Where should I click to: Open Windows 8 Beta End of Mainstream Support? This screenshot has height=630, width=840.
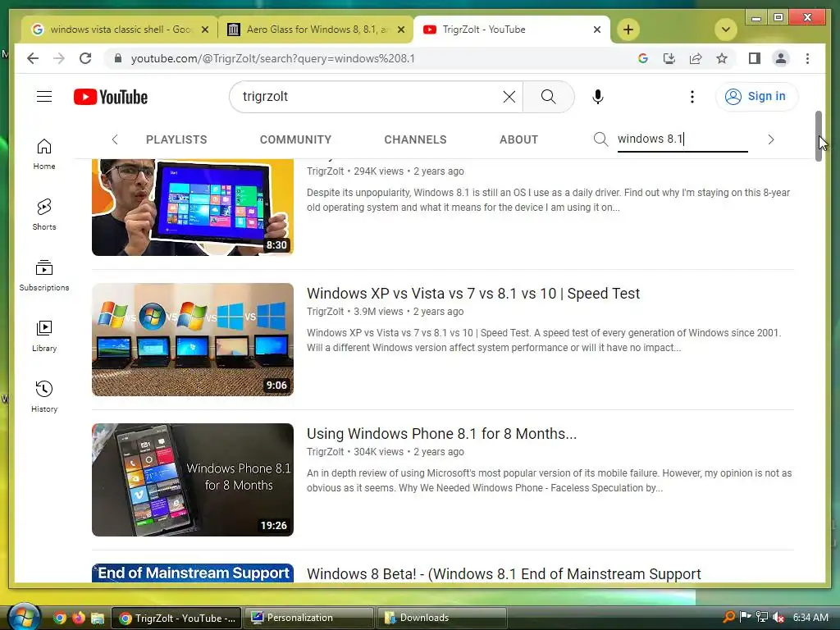(504, 573)
